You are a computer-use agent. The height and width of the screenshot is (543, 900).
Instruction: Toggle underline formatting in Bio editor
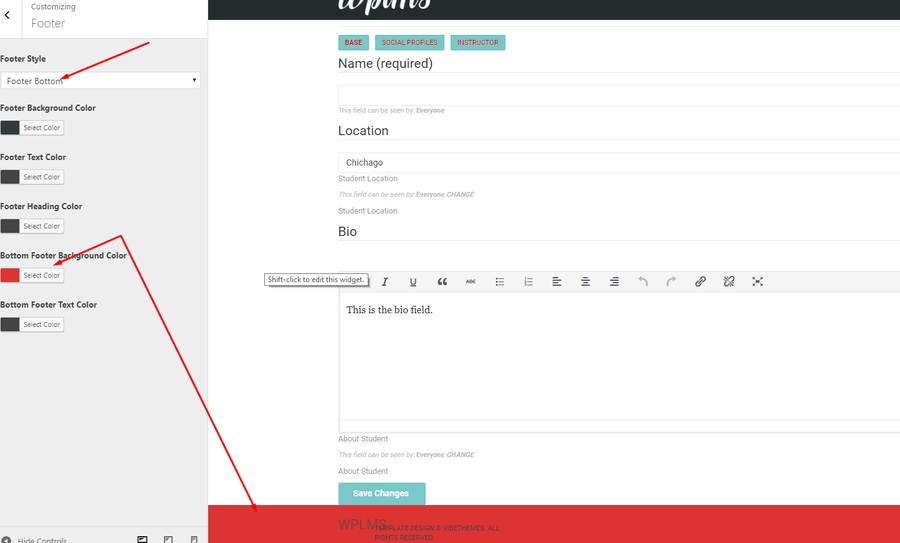(x=413, y=281)
